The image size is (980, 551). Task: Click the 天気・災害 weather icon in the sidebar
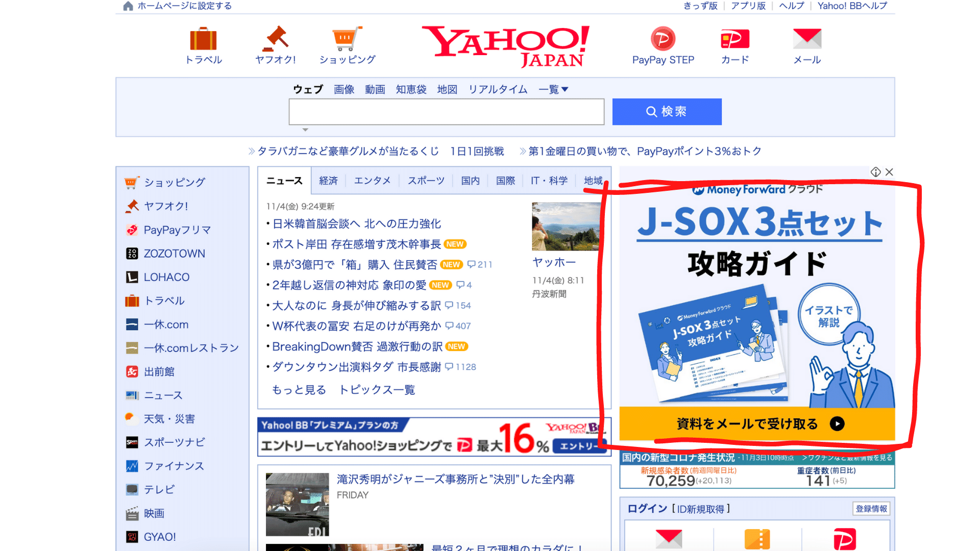[132, 418]
